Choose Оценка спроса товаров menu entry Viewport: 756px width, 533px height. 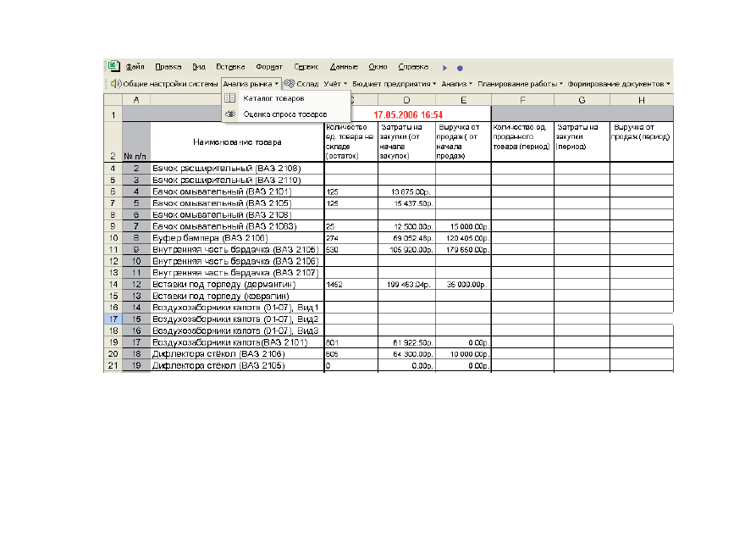[x=285, y=114]
